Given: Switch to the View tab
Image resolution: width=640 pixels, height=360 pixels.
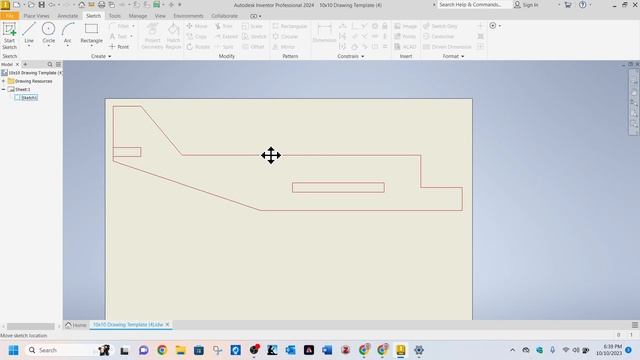Looking at the screenshot, I should pyautogui.click(x=160, y=16).
